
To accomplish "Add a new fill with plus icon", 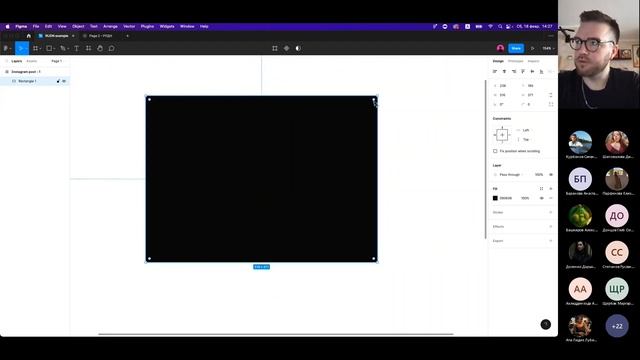I will [551, 189].
